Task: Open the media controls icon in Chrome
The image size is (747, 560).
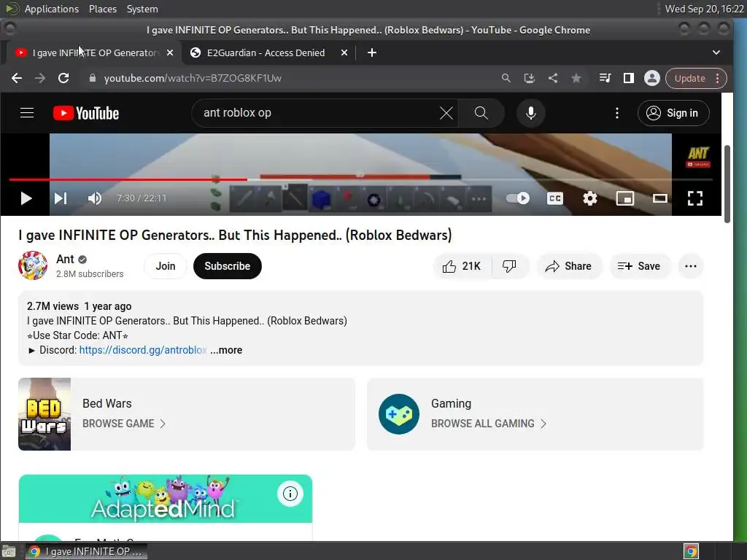Action: [605, 78]
